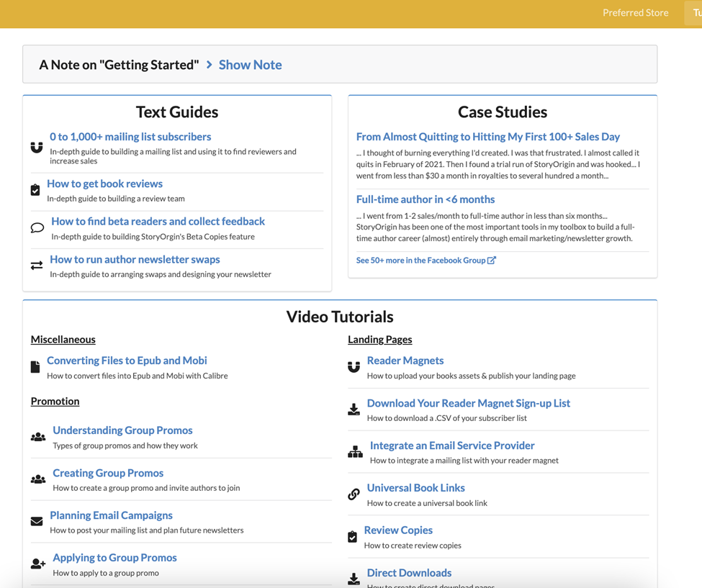Click the Video Tutorials heading
The height and width of the screenshot is (588, 702).
tap(340, 317)
